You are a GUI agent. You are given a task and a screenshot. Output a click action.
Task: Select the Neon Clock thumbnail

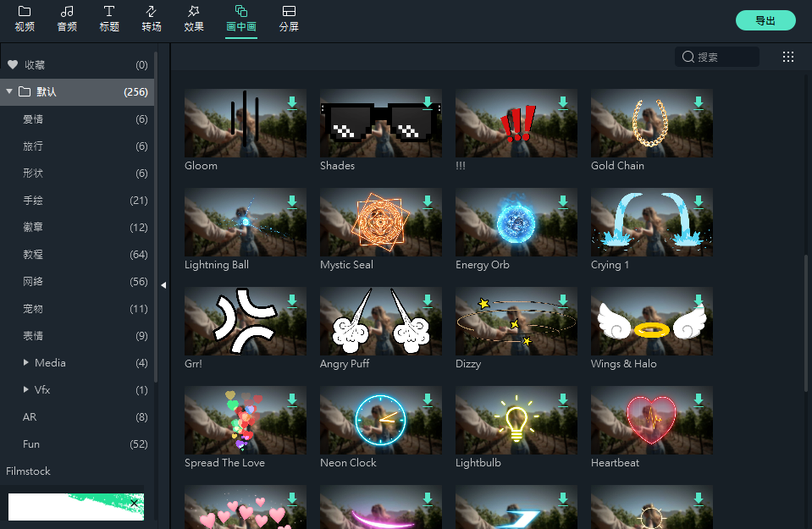pyautogui.click(x=381, y=421)
